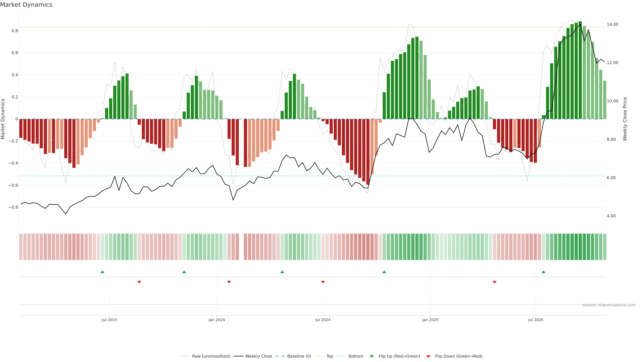Click the Jan 2025 x-axis label

point(430,320)
